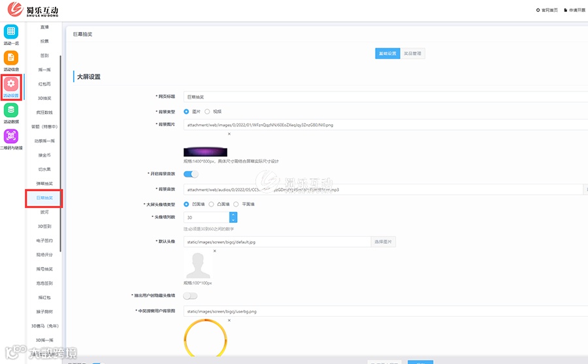Click the winner popup background path field
Image resolution: width=588 pixels, height=364 pixels.
coord(385,311)
